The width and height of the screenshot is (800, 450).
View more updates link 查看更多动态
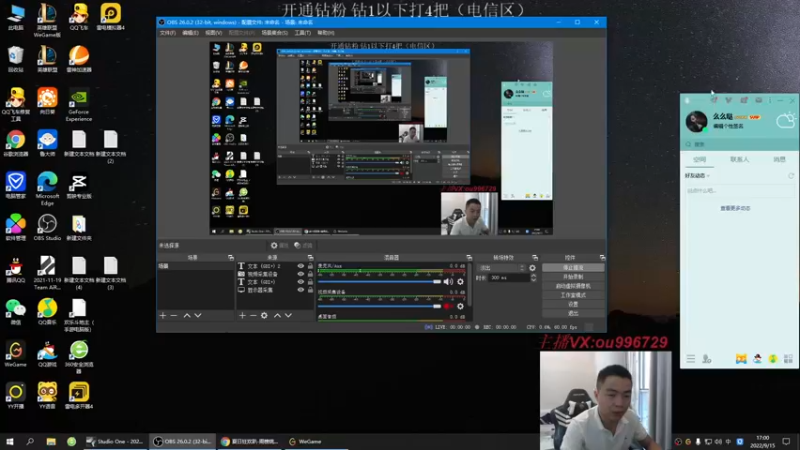pyautogui.click(x=735, y=209)
